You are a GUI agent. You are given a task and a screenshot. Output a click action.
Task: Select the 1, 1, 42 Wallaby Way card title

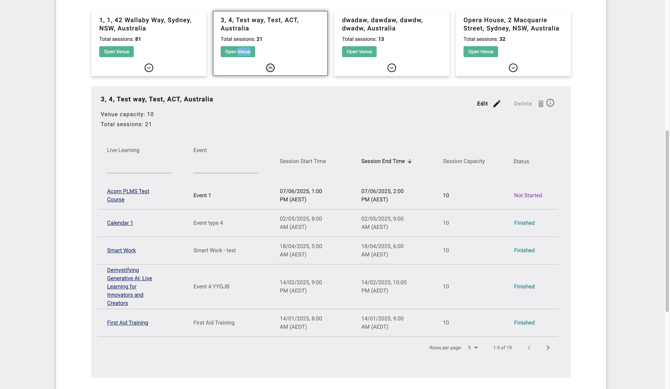(x=145, y=24)
